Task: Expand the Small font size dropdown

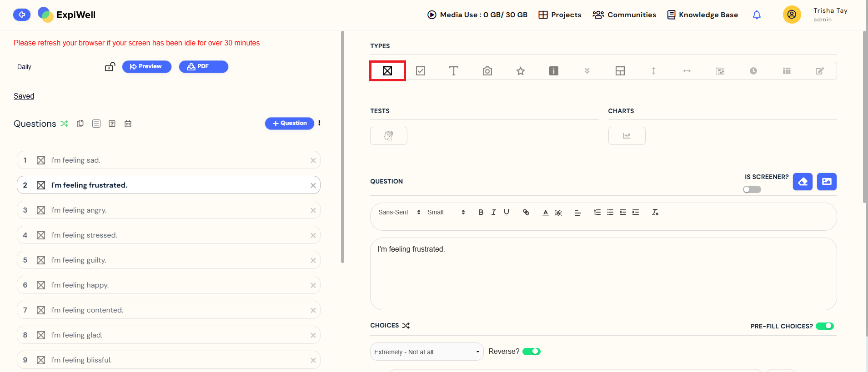Action: coord(446,212)
